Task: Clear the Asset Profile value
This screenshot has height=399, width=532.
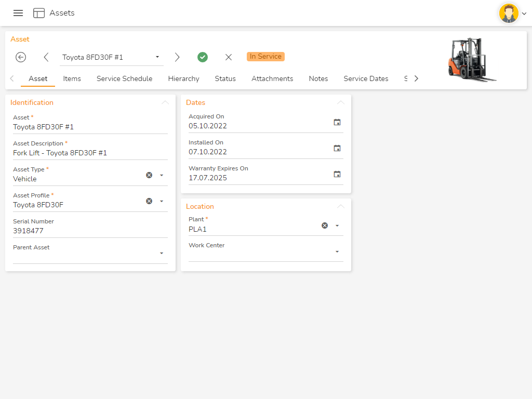Action: pos(149,201)
